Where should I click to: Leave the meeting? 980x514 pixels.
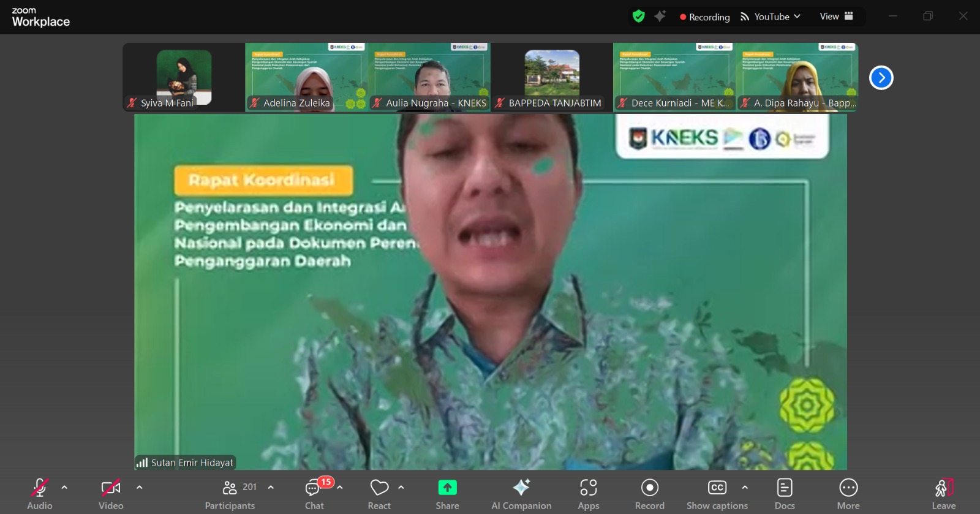point(943,494)
